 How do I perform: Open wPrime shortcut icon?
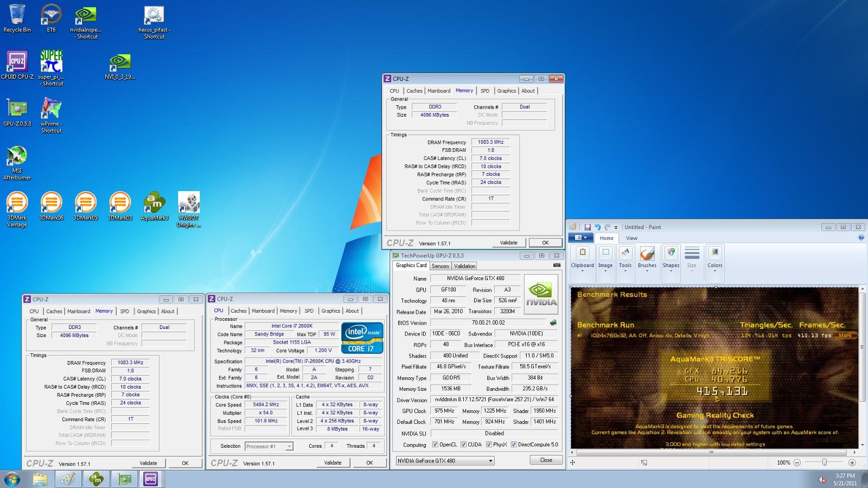(x=51, y=116)
